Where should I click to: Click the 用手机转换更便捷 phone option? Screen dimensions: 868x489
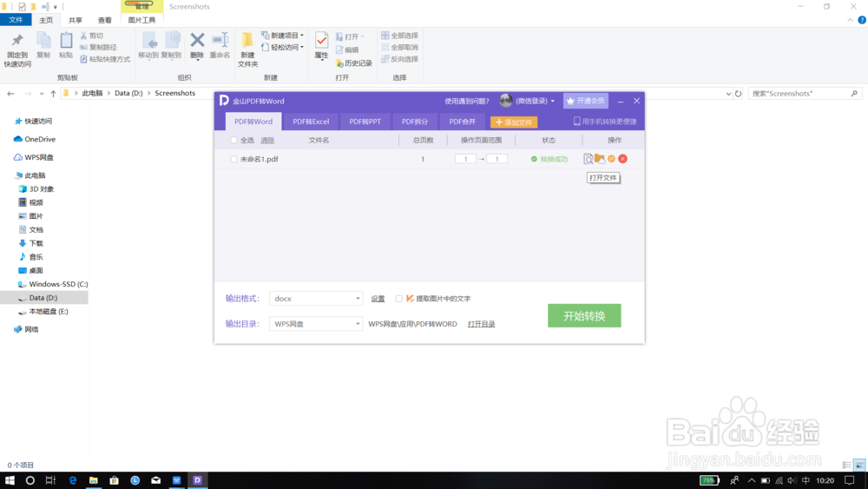604,122
